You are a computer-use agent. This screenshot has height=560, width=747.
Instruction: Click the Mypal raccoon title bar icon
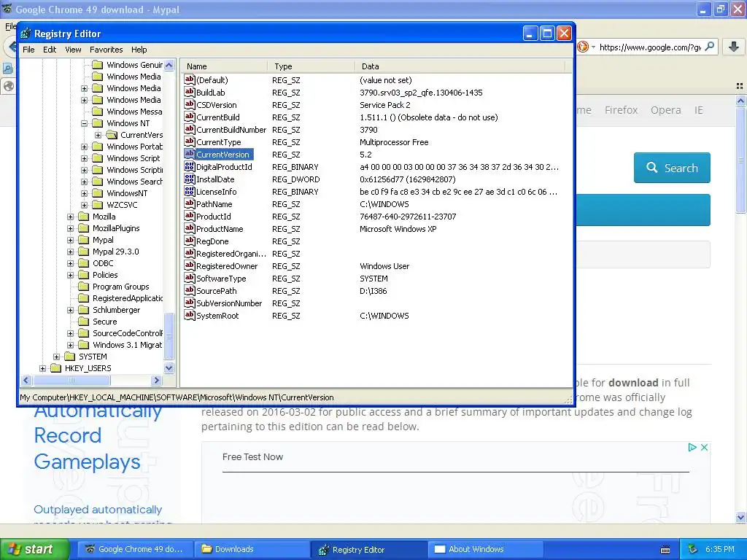[x=7, y=9]
